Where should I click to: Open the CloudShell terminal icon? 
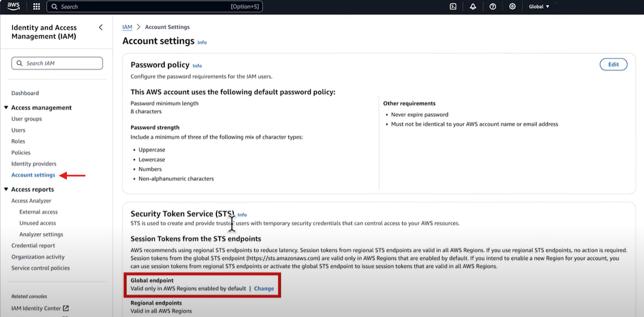453,7
